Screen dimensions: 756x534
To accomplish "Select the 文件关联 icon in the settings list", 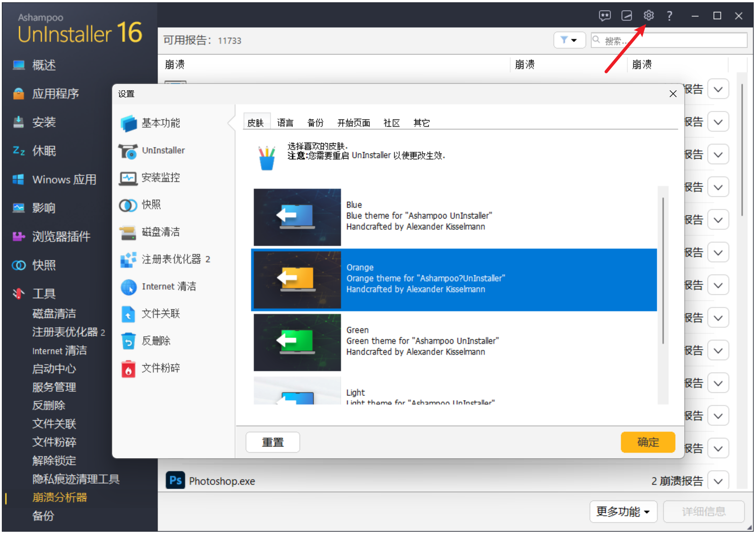I will 128,314.
